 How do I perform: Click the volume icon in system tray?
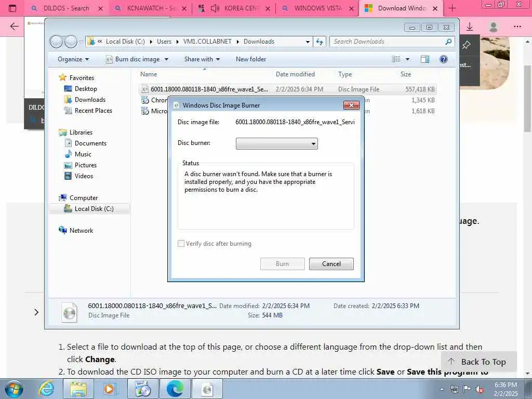(480, 389)
